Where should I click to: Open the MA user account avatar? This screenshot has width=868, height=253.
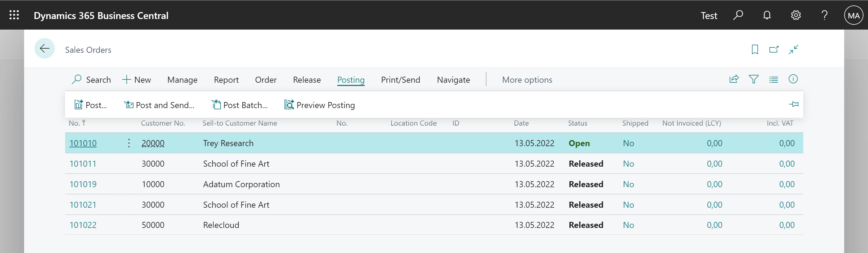[x=854, y=15]
